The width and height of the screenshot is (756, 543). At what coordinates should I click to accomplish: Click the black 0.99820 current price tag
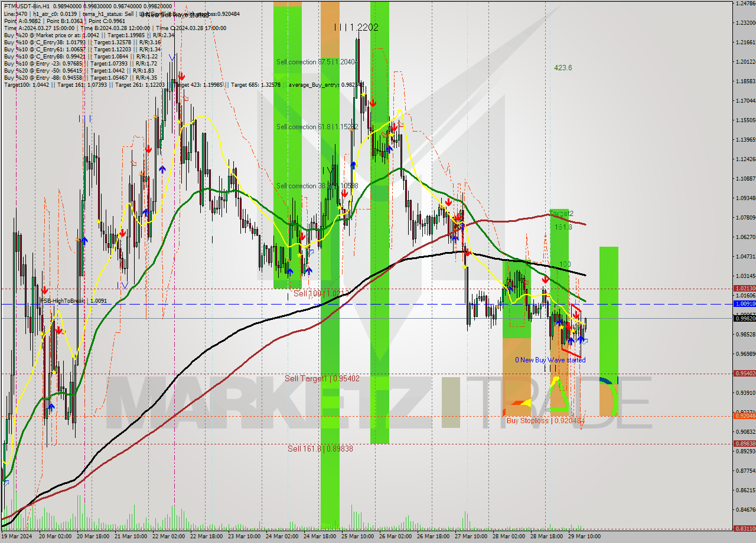(744, 318)
